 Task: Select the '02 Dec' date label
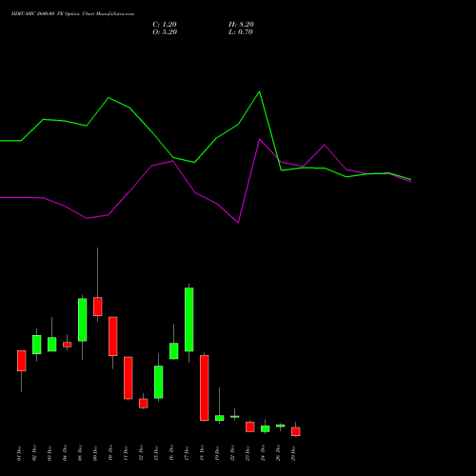[x=34, y=453]
